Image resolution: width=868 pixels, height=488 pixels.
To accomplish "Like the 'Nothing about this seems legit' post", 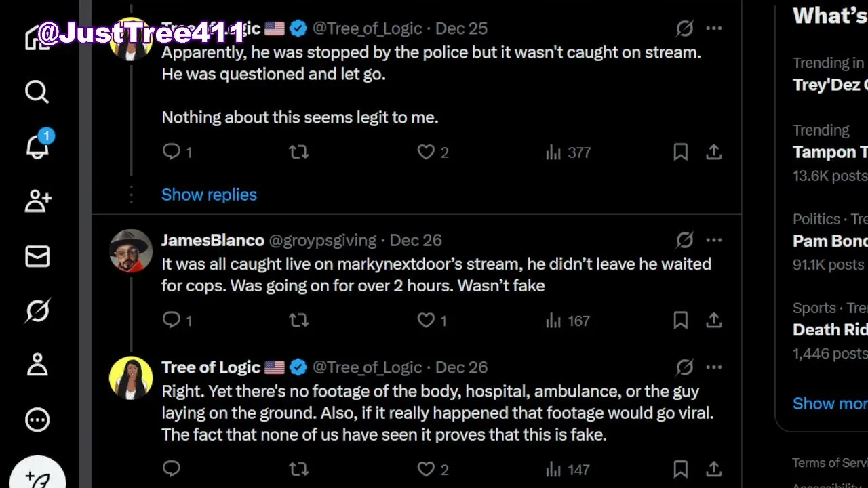I will click(426, 152).
